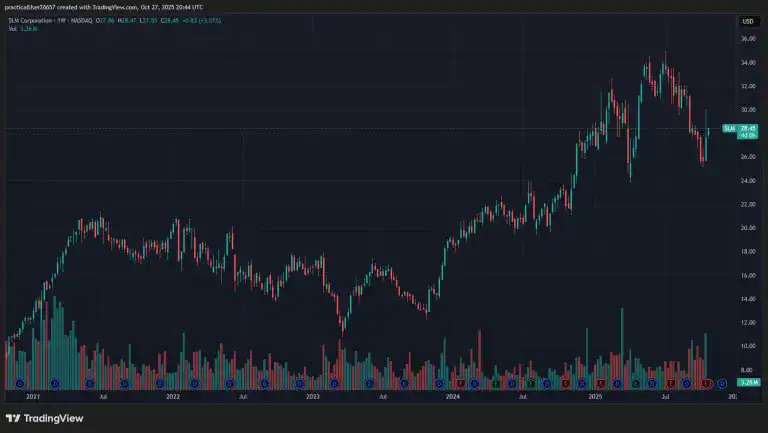This screenshot has height=433, width=768.
Task: Click the rightmost event marker icon
Action: click(x=721, y=383)
